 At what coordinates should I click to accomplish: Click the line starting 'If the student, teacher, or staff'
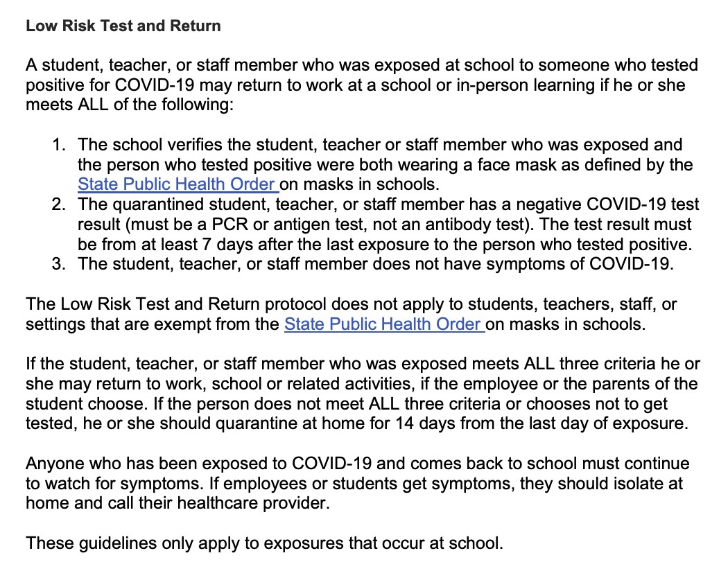click(x=363, y=363)
